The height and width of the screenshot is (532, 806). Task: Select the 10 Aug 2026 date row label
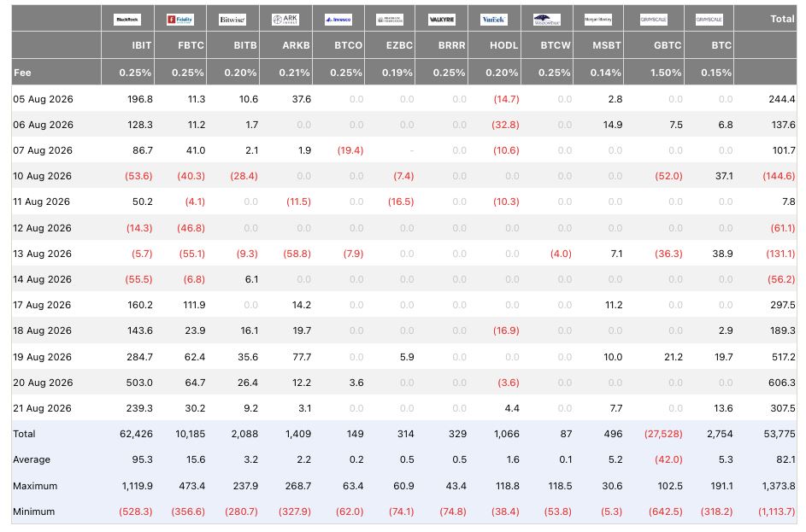(42, 176)
